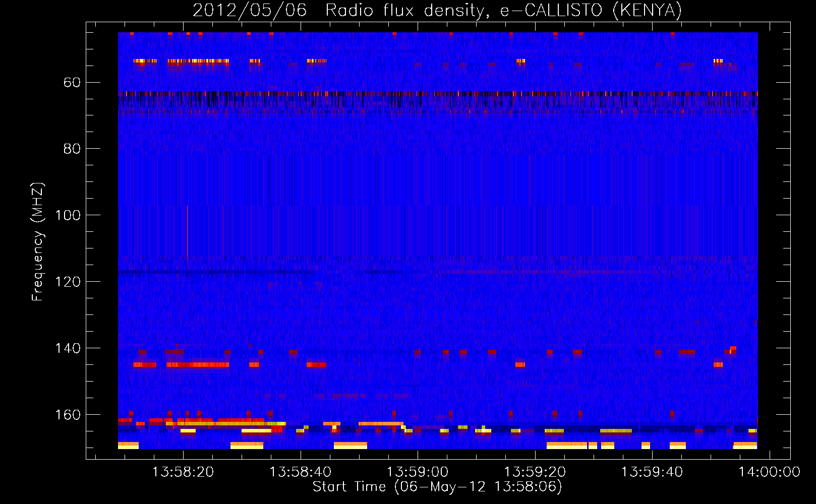The image size is (816, 504).
Task: Click the y-axis tick label '100'
Action: [68, 215]
